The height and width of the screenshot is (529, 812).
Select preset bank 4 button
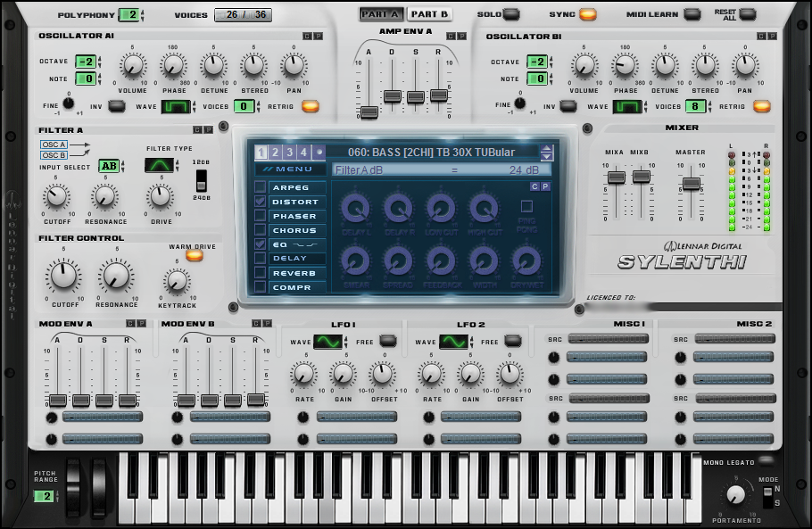tap(303, 153)
